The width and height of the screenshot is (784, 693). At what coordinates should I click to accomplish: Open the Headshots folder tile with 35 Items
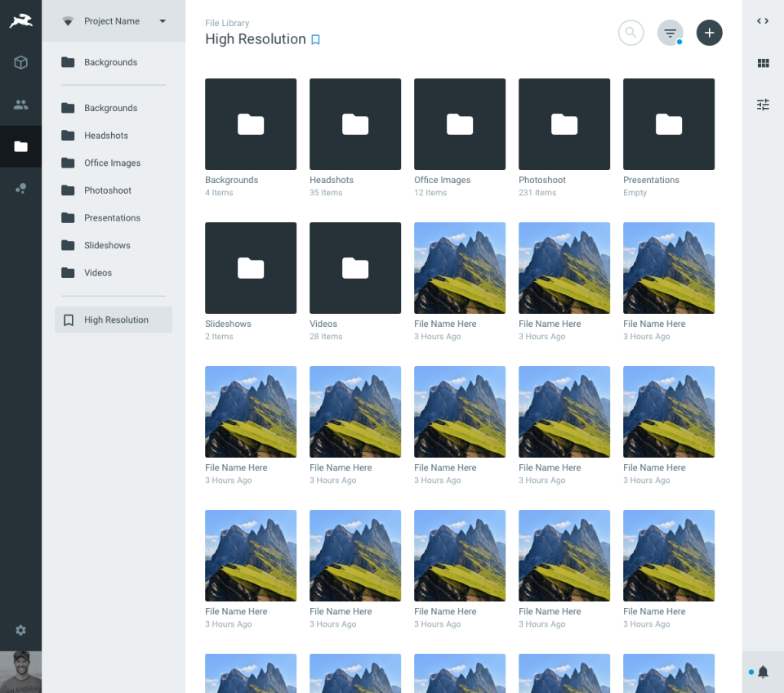355,124
